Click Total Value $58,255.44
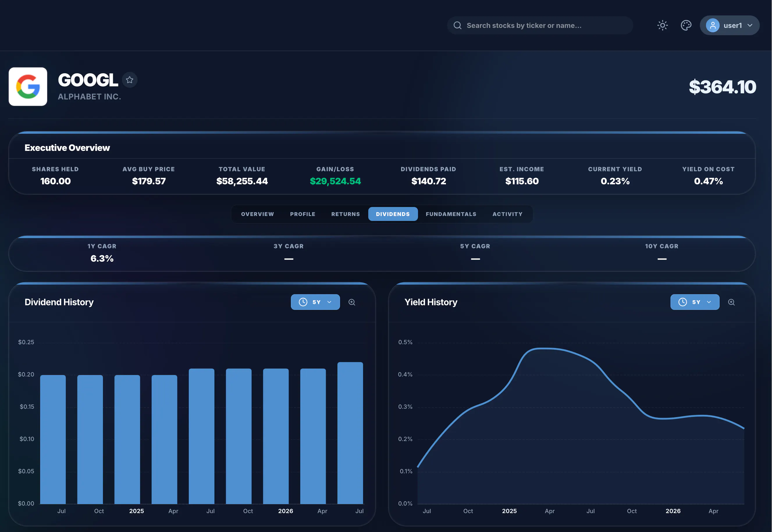772x532 pixels. point(242,181)
